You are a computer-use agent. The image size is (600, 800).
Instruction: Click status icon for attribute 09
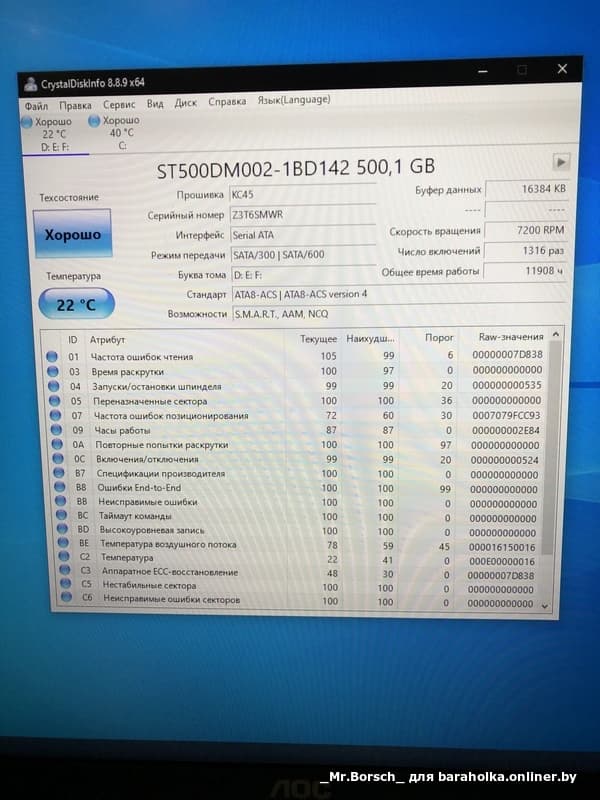[x=57, y=430]
